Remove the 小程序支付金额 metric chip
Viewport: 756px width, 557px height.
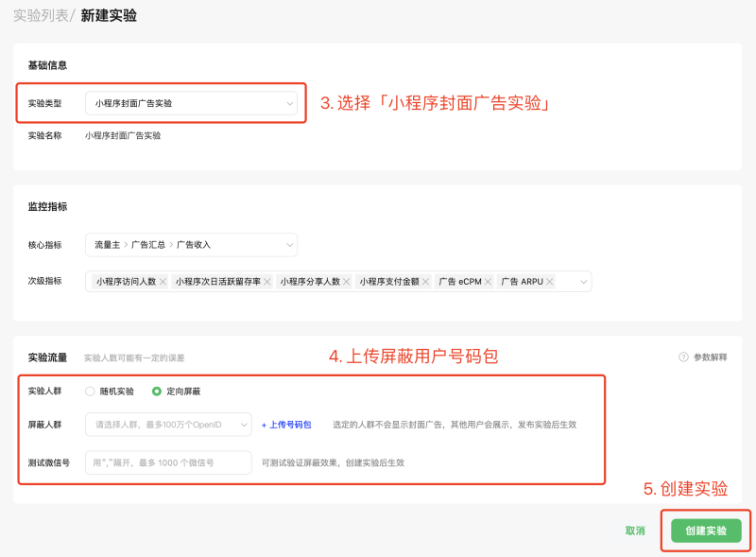click(x=423, y=281)
